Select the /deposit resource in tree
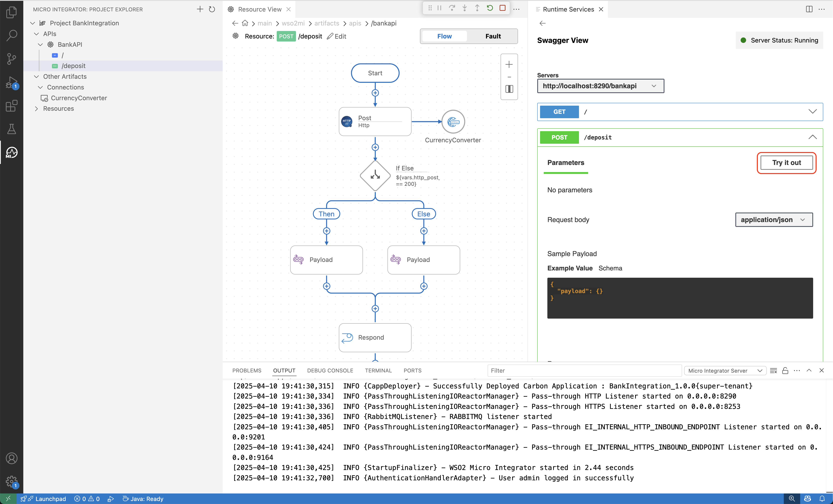Viewport: 833px width, 504px height. click(123, 66)
